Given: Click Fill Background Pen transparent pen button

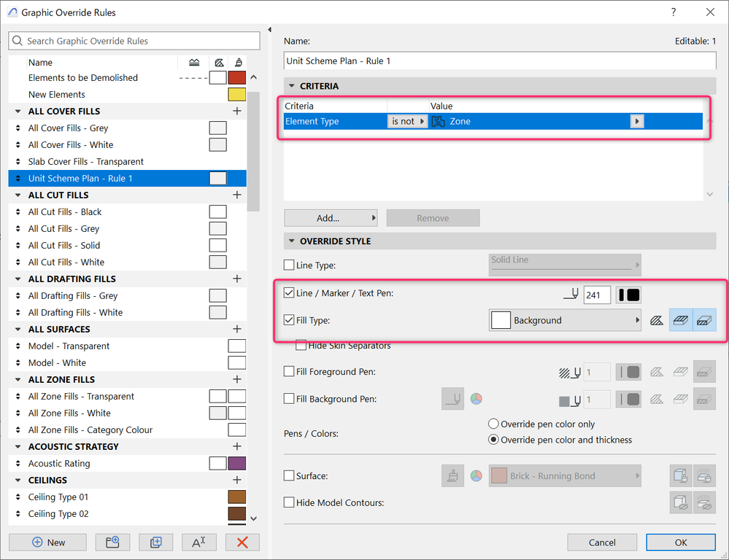Looking at the screenshot, I should coord(453,399).
